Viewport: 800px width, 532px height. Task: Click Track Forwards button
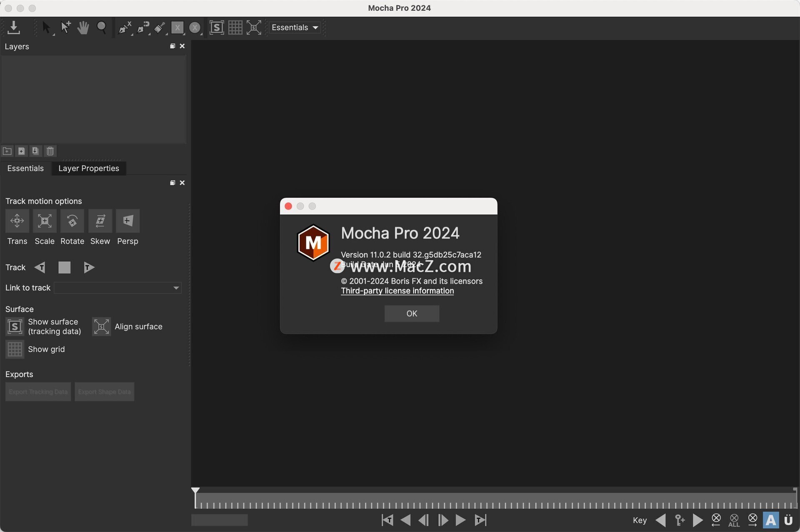pyautogui.click(x=89, y=267)
